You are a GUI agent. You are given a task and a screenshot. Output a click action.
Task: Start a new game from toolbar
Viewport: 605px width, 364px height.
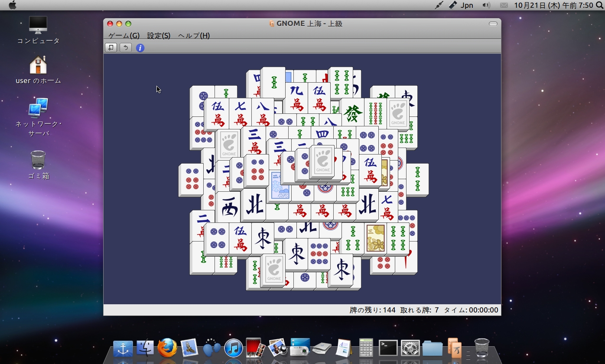[111, 48]
